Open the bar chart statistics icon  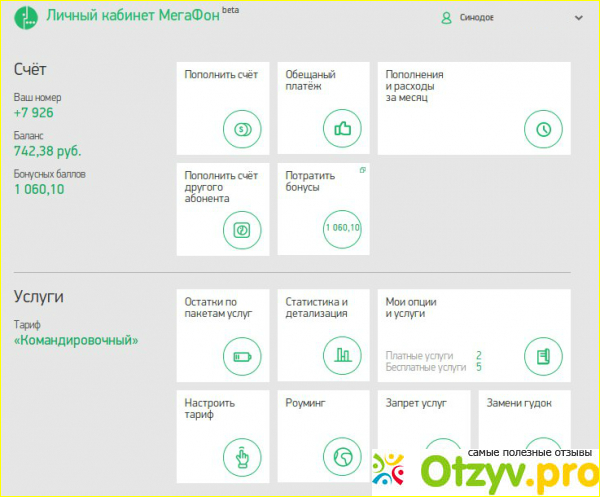click(x=343, y=355)
